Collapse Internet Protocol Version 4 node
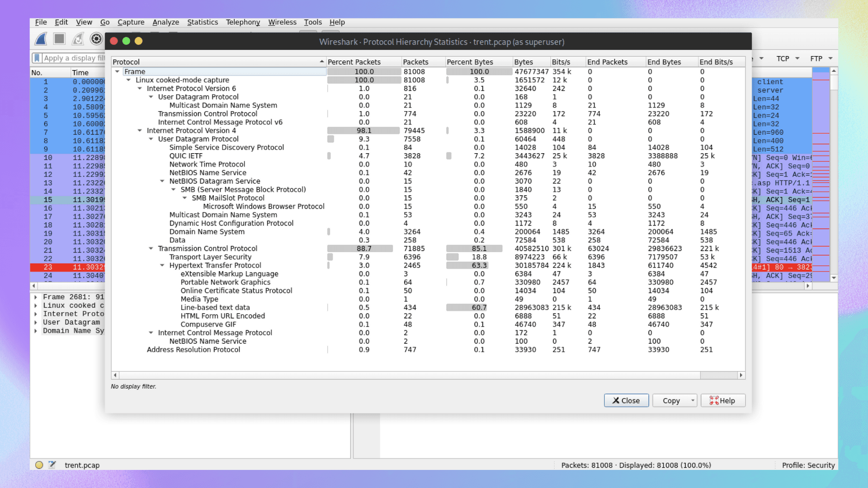 [140, 131]
